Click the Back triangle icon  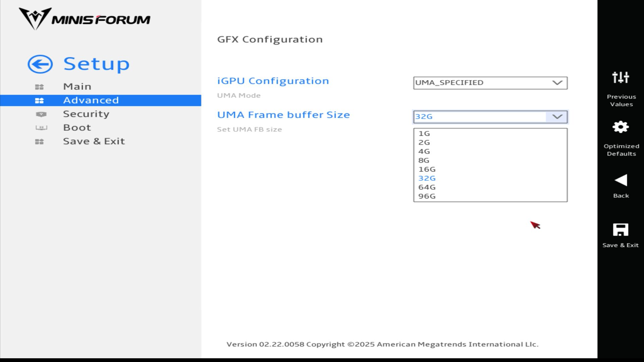point(621,180)
